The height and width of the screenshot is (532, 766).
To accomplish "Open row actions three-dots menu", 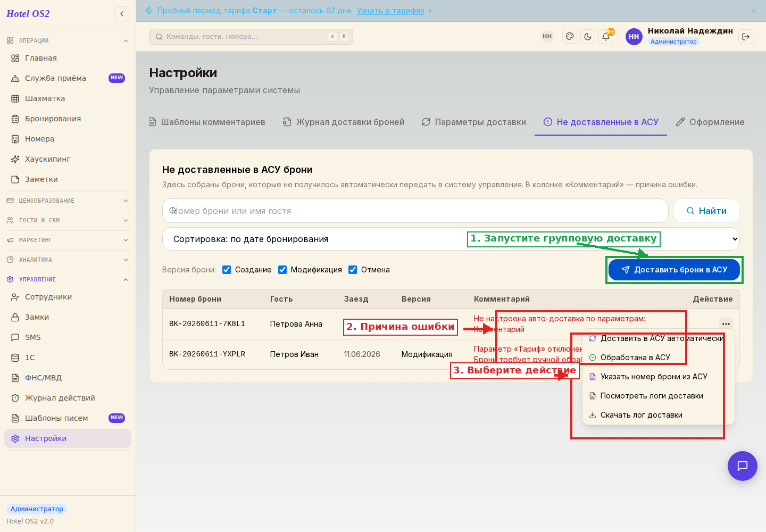I will pyautogui.click(x=726, y=323).
